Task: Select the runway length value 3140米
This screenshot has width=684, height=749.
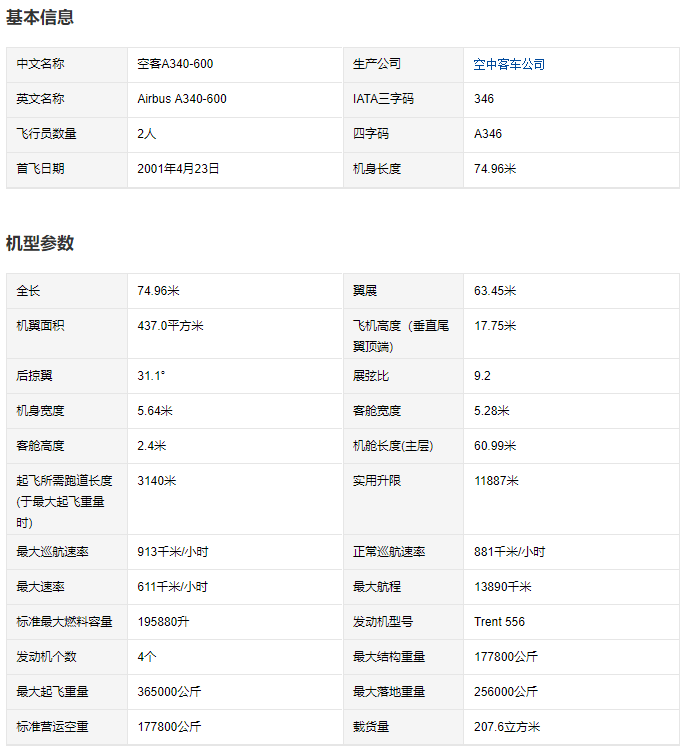Action: 157,481
